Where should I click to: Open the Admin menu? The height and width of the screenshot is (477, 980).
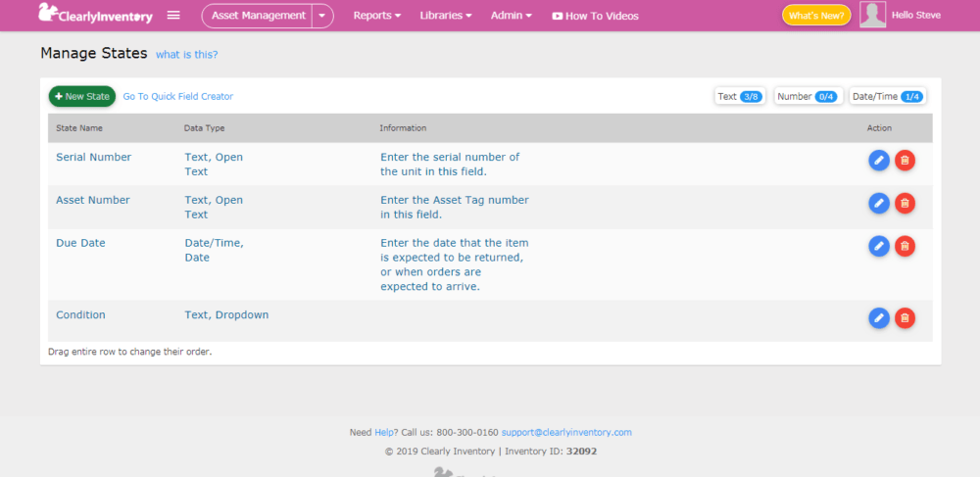coord(512,16)
